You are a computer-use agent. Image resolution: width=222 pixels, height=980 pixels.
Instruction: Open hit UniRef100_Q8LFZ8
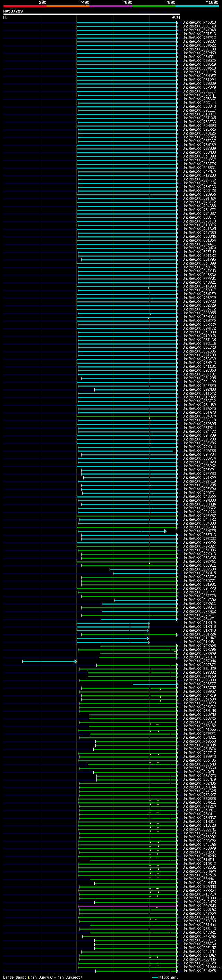coord(199,26)
